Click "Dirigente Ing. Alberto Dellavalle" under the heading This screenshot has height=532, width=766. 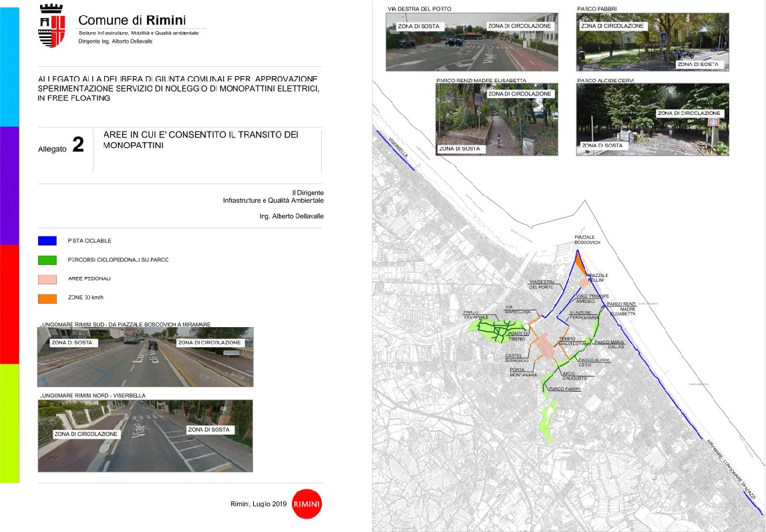tap(116, 41)
